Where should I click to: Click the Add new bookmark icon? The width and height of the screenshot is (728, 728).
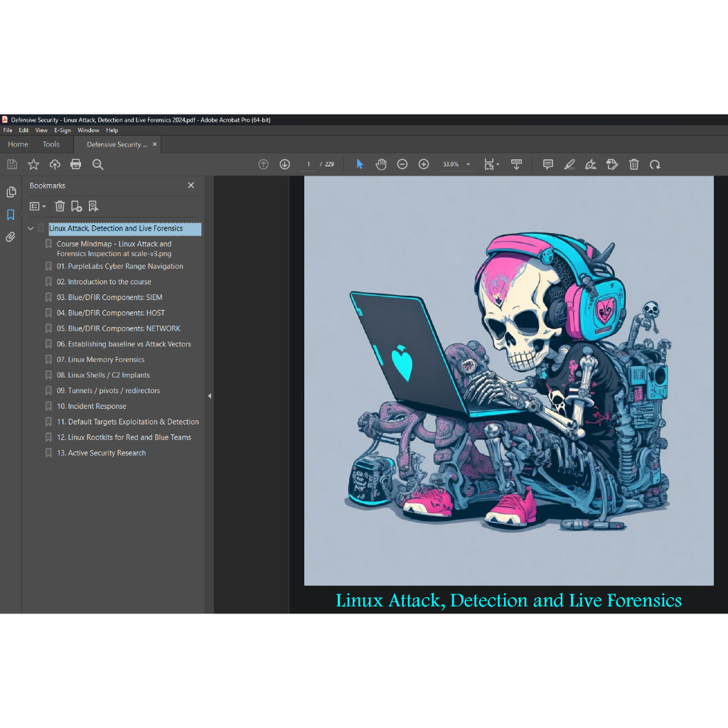76,206
